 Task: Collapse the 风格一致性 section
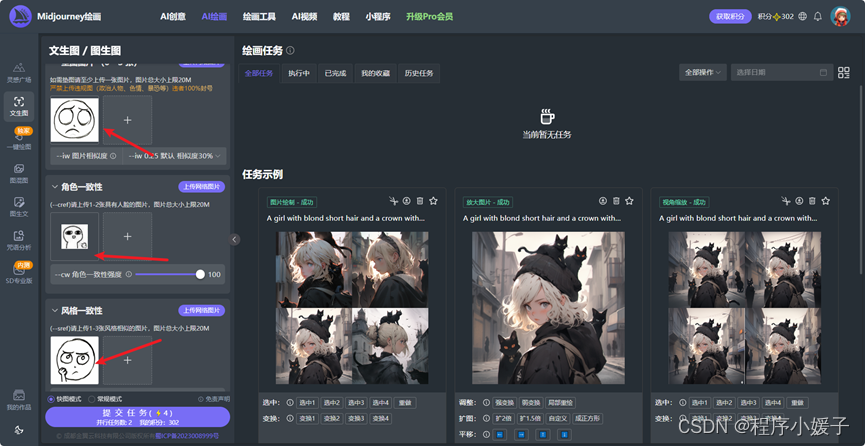tap(55, 311)
